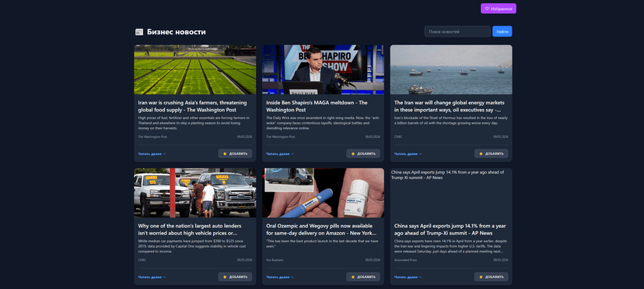Add the Asia's farmers article via ДОБАВИТЬ
The image size is (644, 289).
click(235, 153)
